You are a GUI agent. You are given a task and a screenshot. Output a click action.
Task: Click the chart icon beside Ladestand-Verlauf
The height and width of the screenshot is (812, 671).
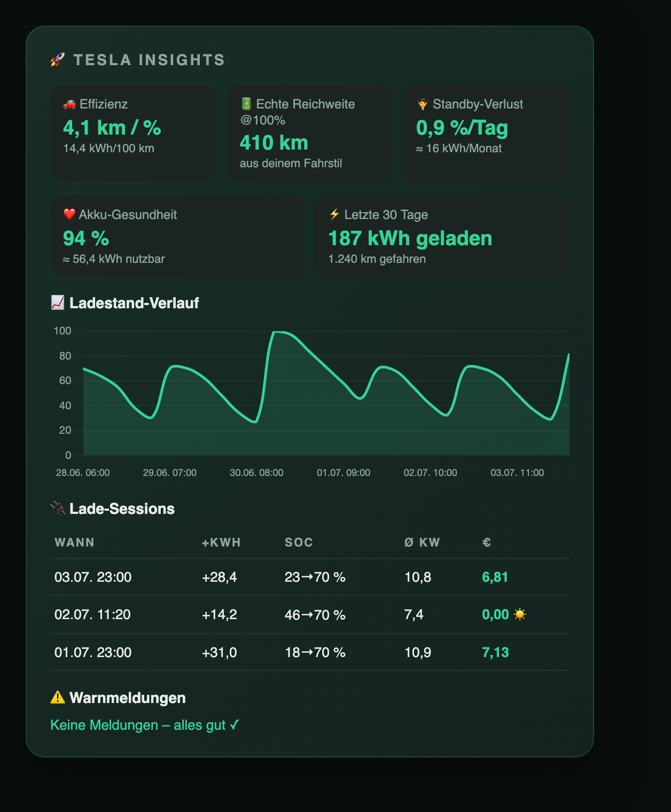coord(58,302)
